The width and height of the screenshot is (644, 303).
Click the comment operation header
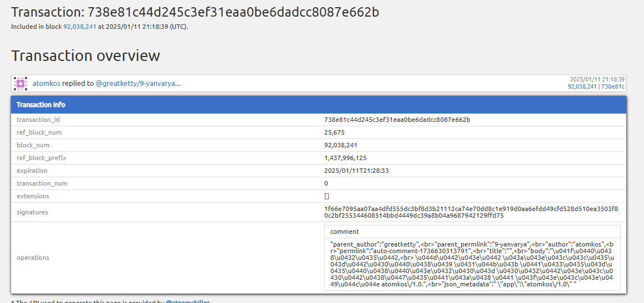tap(472, 232)
